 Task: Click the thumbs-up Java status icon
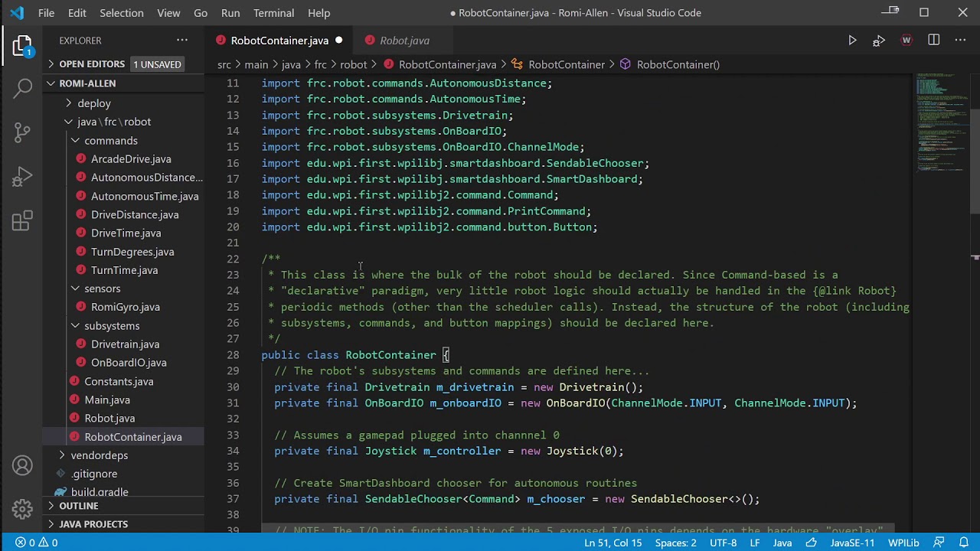tap(812, 543)
